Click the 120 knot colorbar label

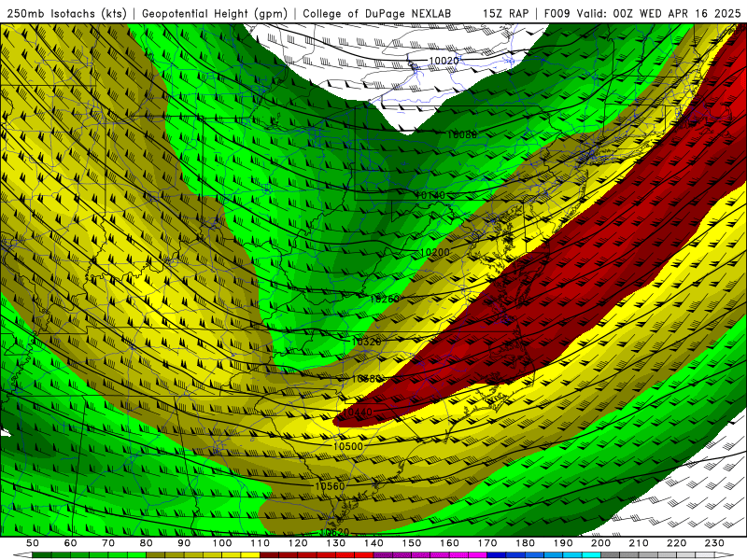pyautogui.click(x=298, y=543)
